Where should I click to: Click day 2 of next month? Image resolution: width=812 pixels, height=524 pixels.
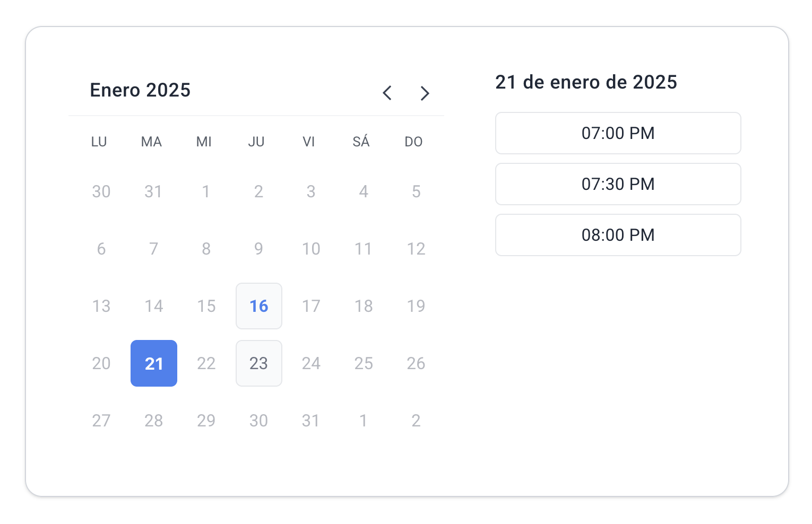(416, 421)
